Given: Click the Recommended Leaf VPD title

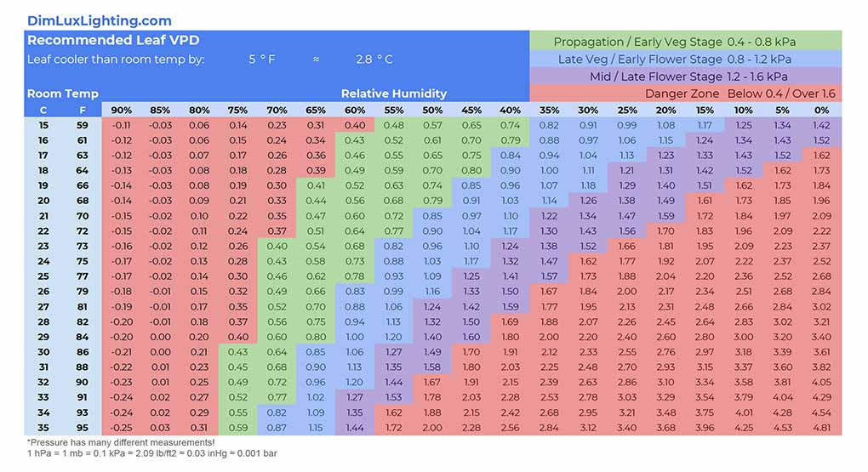Looking at the screenshot, I should click(x=113, y=41).
